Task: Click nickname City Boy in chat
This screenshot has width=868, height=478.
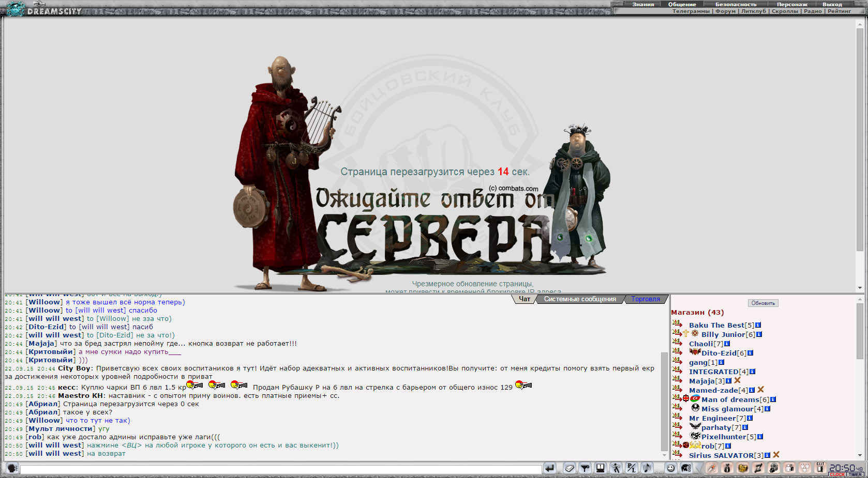Action: [74, 368]
